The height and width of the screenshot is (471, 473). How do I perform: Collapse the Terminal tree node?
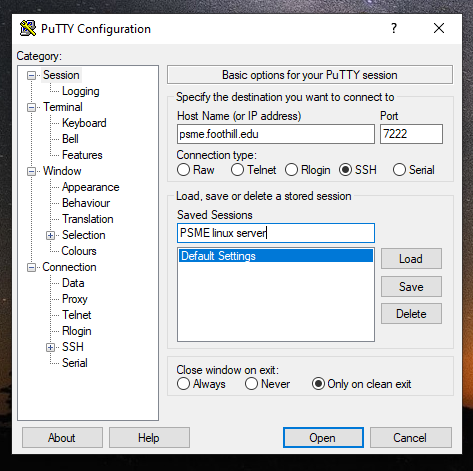31,108
